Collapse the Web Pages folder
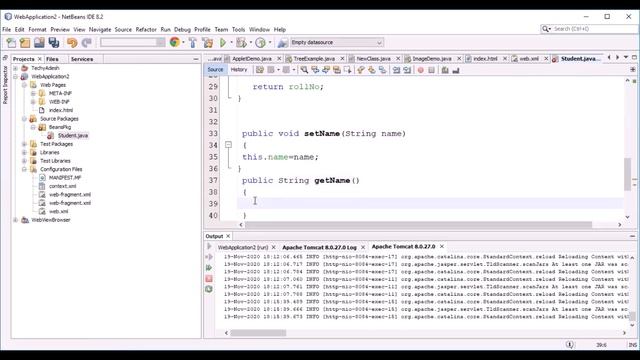 (24, 85)
